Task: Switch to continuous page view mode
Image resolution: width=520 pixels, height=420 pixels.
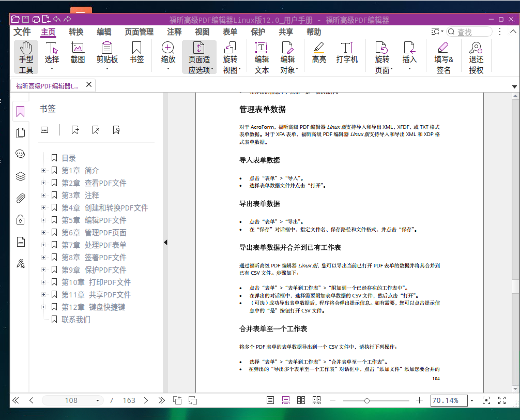Action: coord(285,400)
